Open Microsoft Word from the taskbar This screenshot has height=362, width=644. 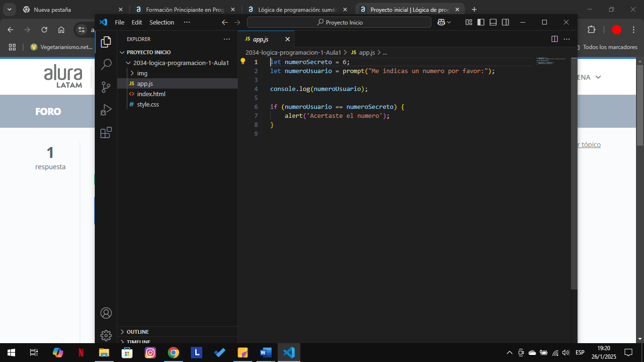266,353
